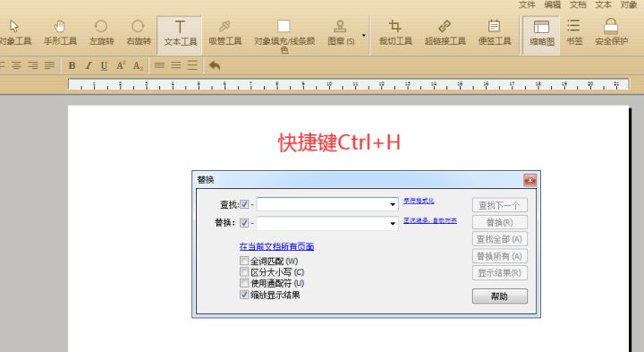Pick the 吸管工具 eyedropper tool
The width and height of the screenshot is (644, 352).
click(225, 33)
